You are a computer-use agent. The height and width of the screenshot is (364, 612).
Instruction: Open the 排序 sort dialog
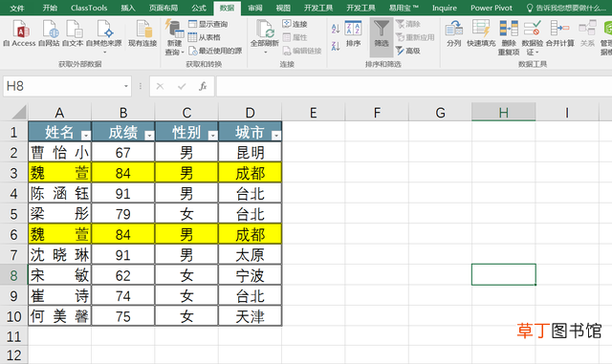pos(353,33)
